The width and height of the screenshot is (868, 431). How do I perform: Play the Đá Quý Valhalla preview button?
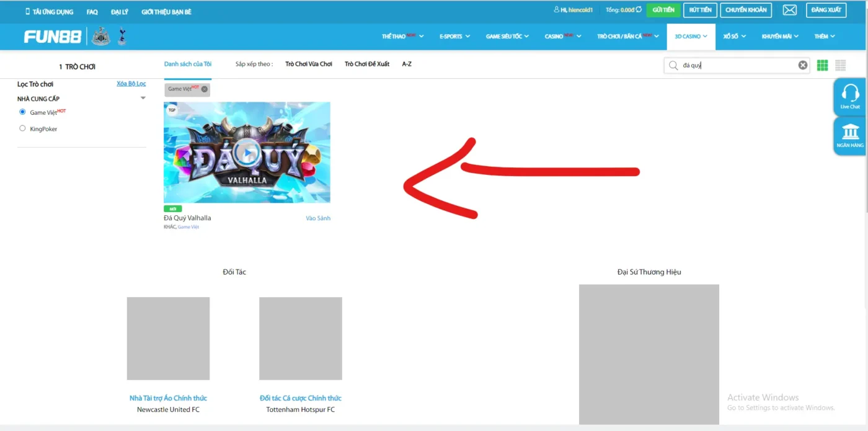click(247, 153)
